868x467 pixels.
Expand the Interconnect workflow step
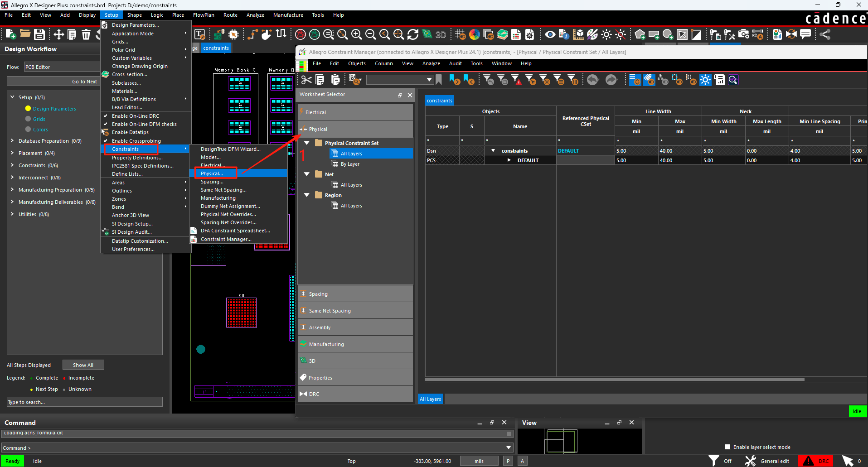[x=12, y=178]
